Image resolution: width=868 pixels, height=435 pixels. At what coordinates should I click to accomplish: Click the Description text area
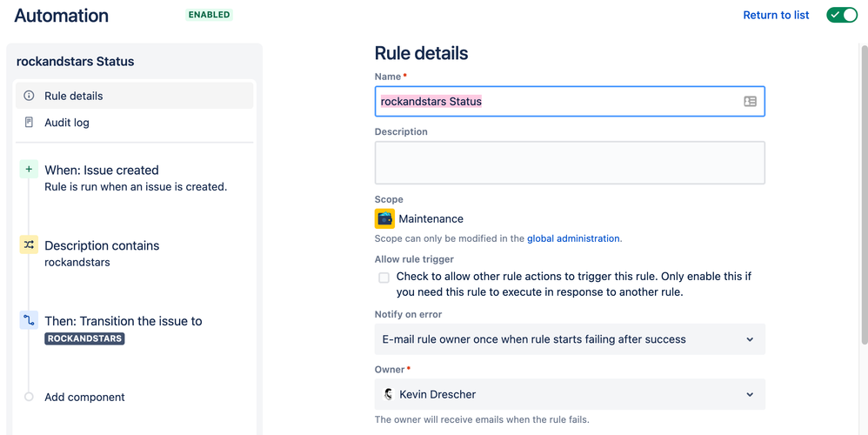coord(570,163)
